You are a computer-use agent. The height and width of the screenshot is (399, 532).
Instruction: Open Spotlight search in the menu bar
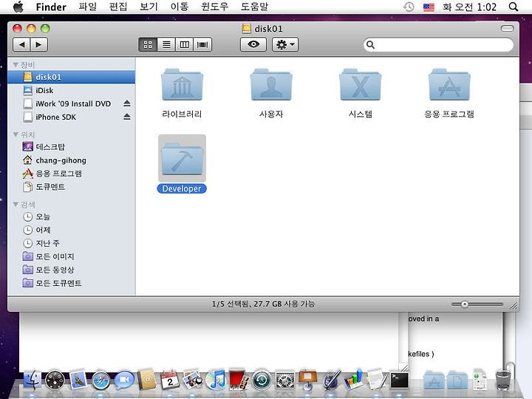coord(514,7)
